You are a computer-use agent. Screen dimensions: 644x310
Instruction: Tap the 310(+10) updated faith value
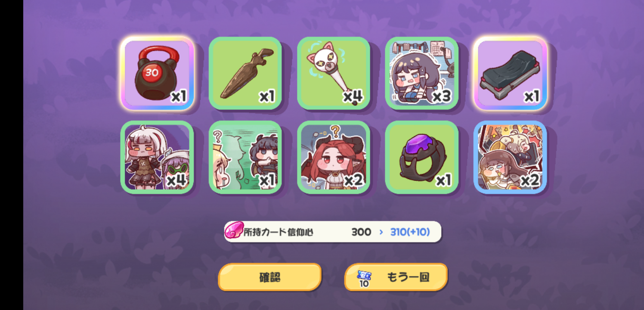pos(410,232)
